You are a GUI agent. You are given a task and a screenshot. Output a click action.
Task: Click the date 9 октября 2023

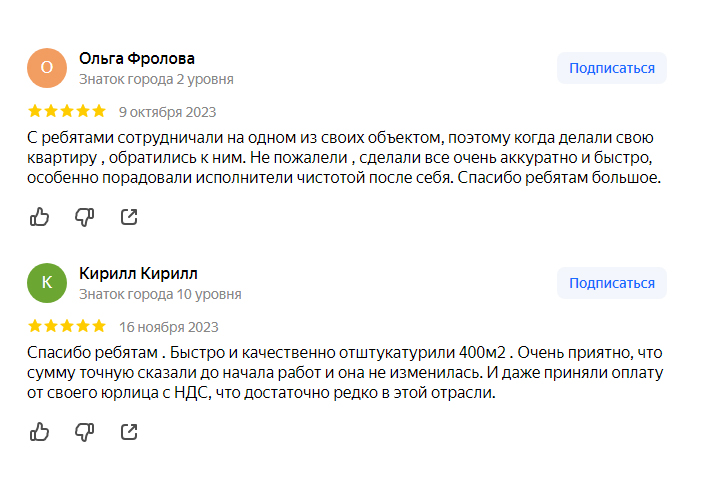coord(167,112)
